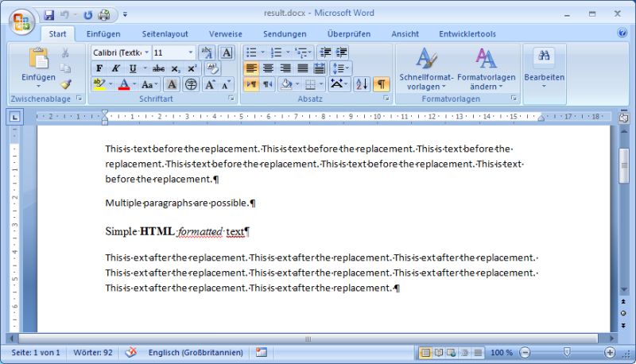Click the zoom slider handle
The width and height of the screenshot is (636, 364).
tap(567, 352)
